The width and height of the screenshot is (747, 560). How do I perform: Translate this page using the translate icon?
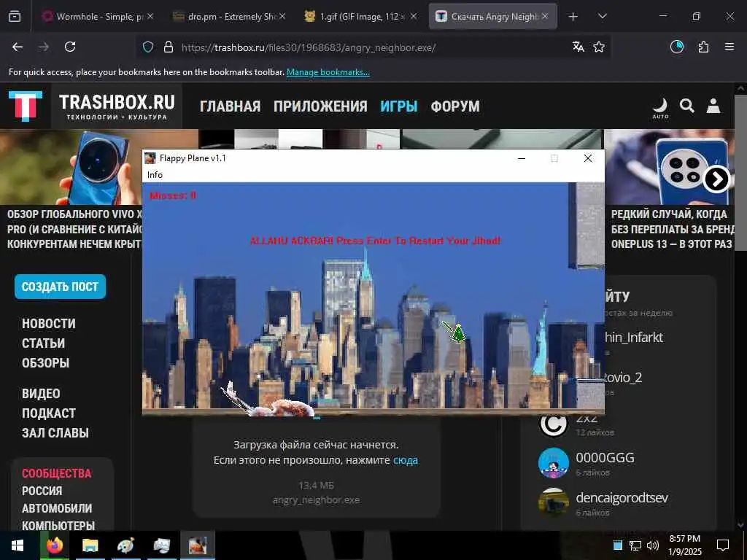point(578,47)
